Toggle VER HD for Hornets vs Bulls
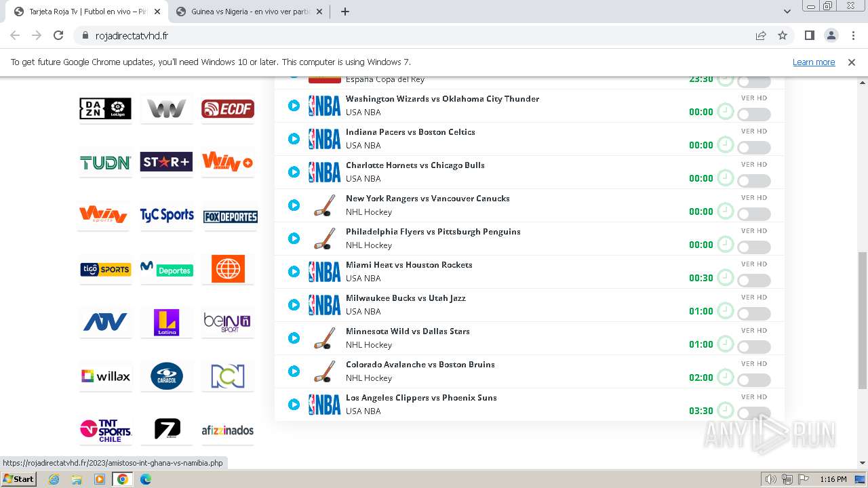 pos(754,181)
